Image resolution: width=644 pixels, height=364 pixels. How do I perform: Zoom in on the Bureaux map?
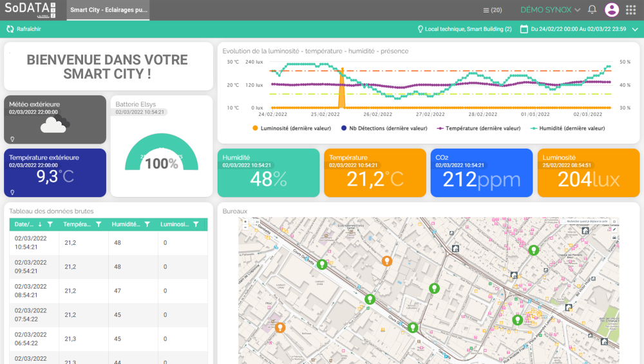click(x=245, y=222)
